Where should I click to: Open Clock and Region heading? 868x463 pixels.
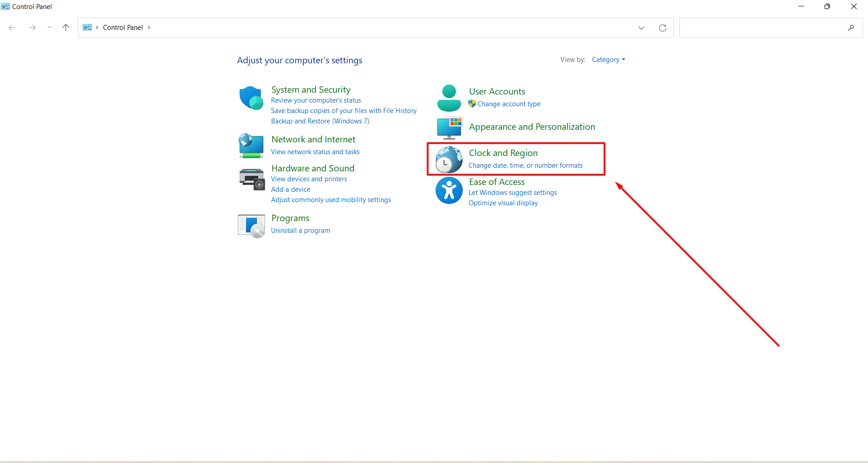(503, 153)
